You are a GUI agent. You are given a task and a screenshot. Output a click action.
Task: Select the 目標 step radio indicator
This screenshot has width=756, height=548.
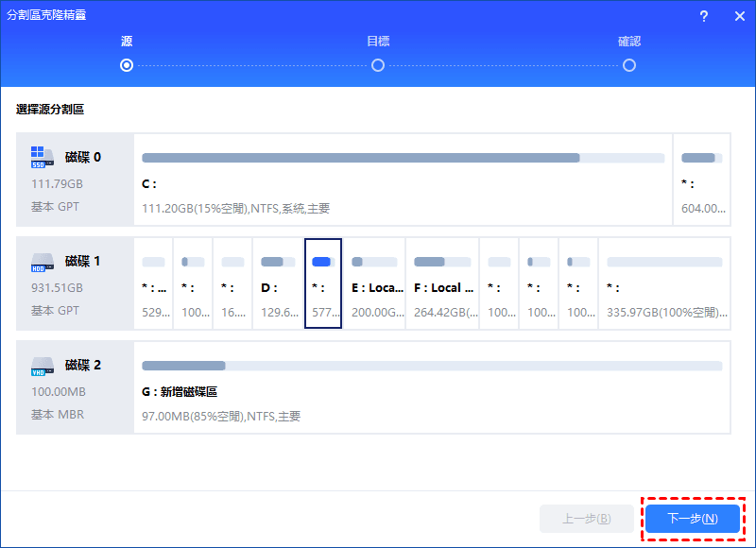(378, 65)
